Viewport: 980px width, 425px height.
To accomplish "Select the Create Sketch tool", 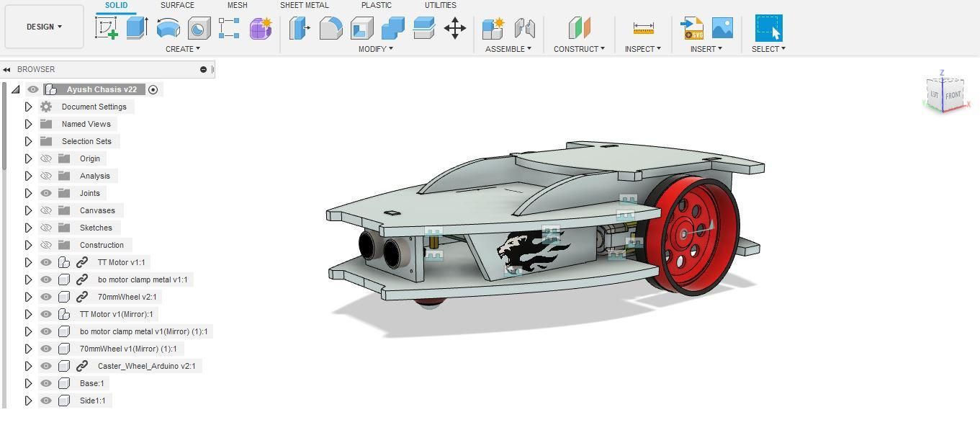I will [x=107, y=28].
